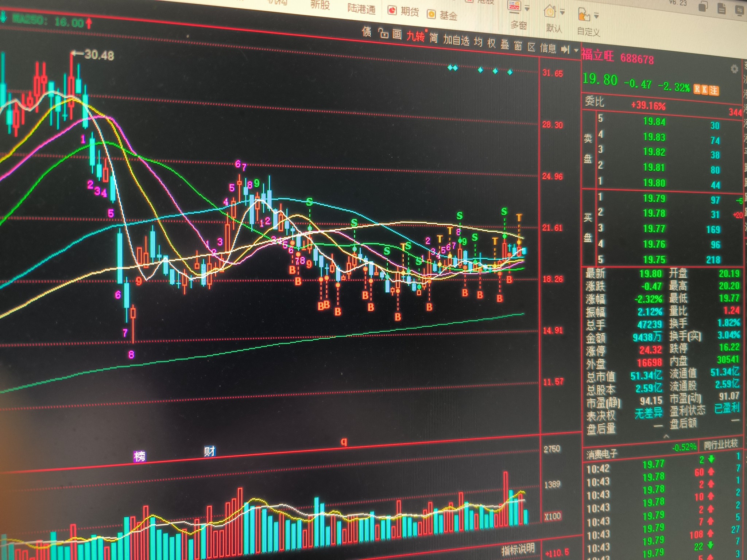Click the last cyan candlestick on chart
This screenshot has width=747, height=560.
(x=524, y=250)
